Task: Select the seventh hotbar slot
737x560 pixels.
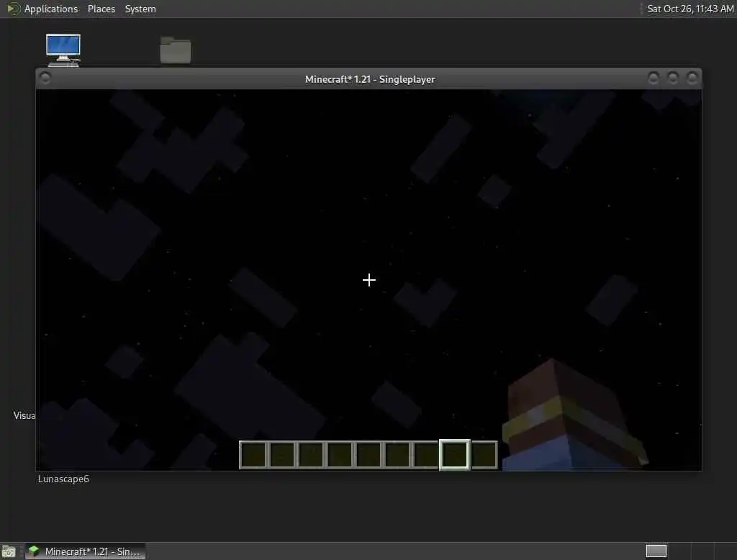Action: [x=426, y=455]
